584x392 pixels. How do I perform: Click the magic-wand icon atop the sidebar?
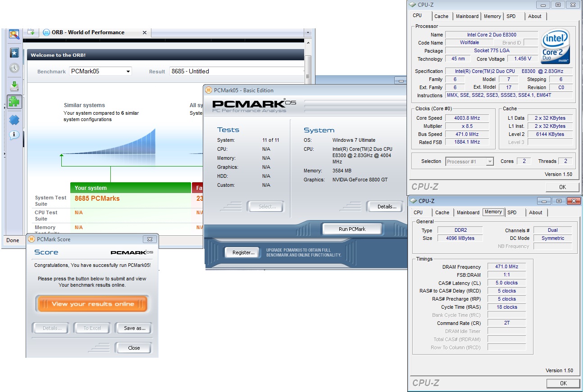tap(14, 34)
